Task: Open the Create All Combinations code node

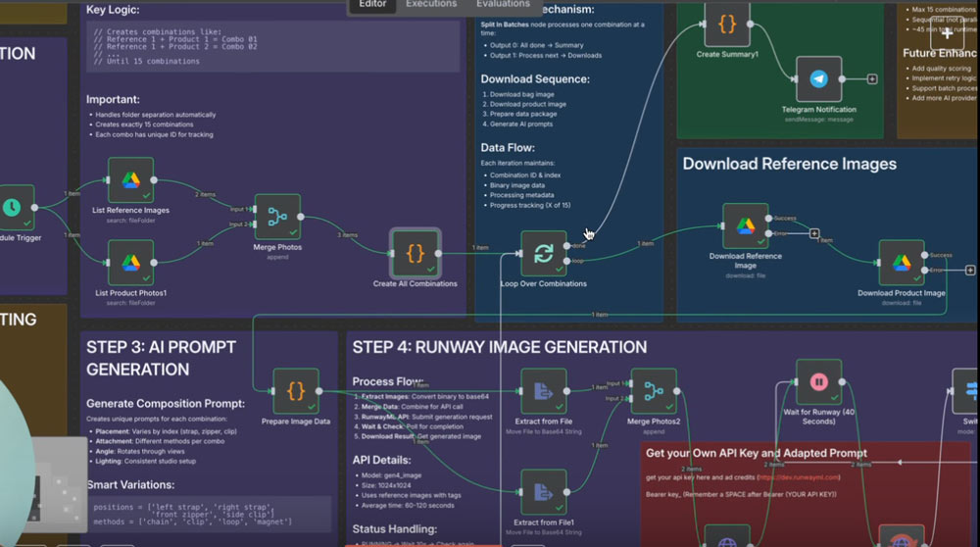Action: (415, 253)
